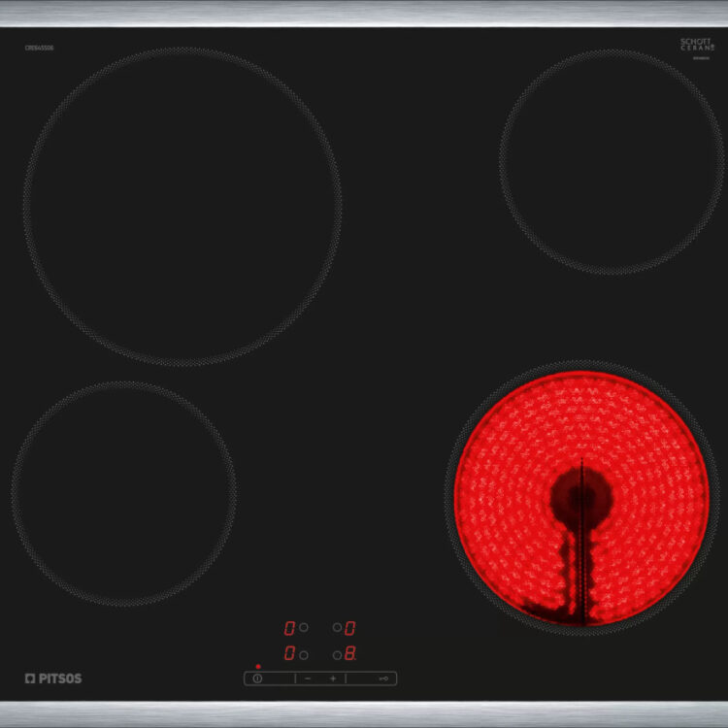Viewport: 728px width, 728px height.
Task: Select the rear-right zone selector circle
Action: point(337,628)
